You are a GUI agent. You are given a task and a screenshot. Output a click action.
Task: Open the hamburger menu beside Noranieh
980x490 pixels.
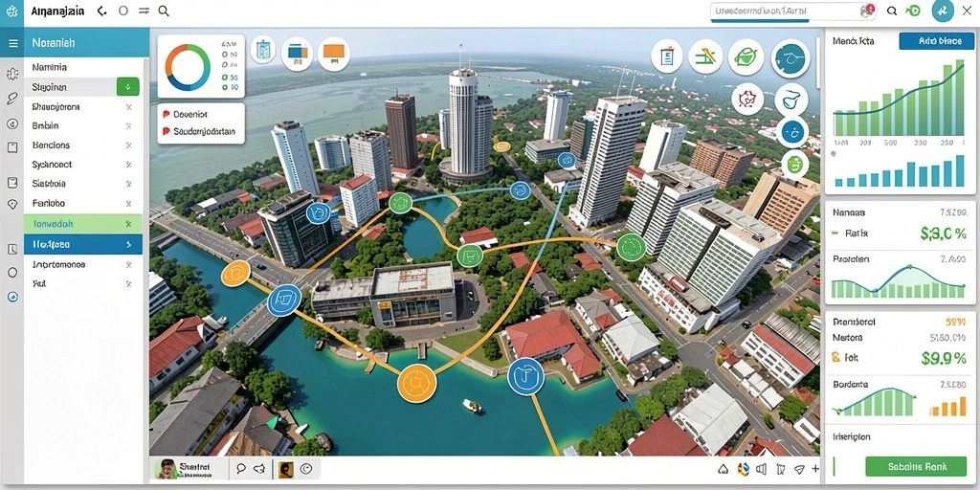[11, 43]
